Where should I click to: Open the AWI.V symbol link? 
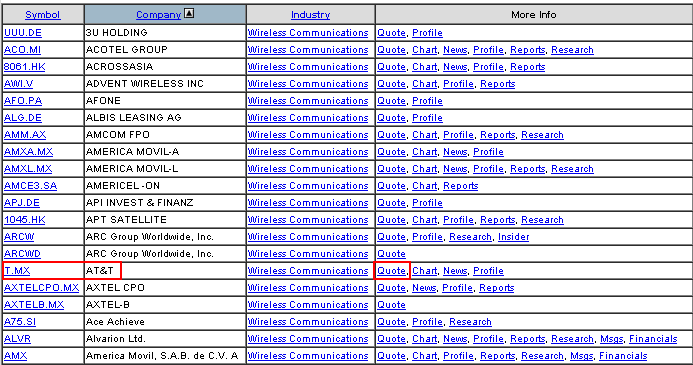click(19, 84)
